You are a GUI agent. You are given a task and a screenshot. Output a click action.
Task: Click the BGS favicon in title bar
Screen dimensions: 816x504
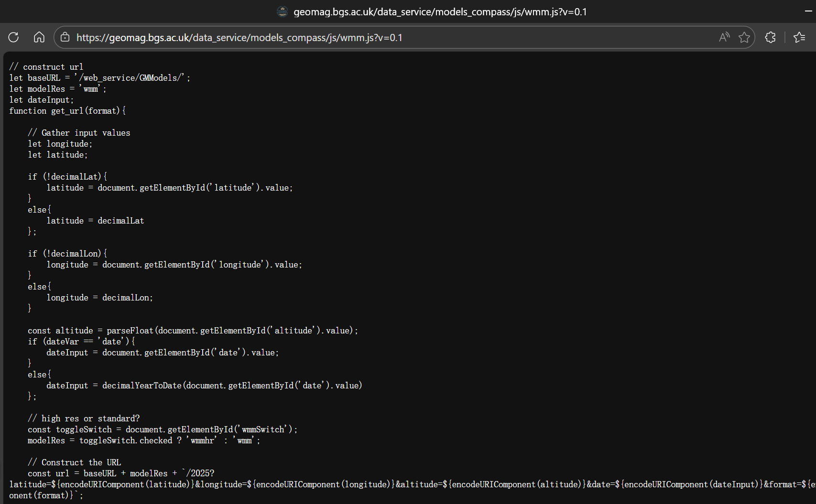(x=283, y=11)
